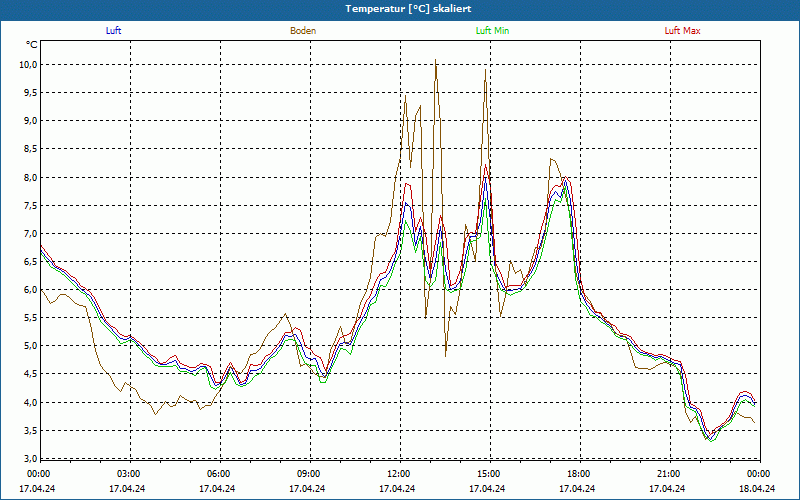
Task: Click the 8,5 y-axis value
Action: point(30,148)
